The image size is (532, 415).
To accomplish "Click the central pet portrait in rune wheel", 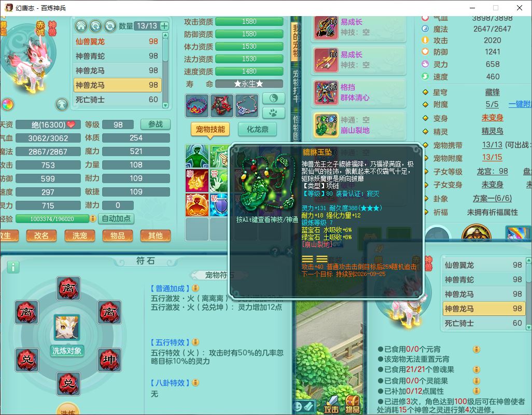I will point(67,327).
